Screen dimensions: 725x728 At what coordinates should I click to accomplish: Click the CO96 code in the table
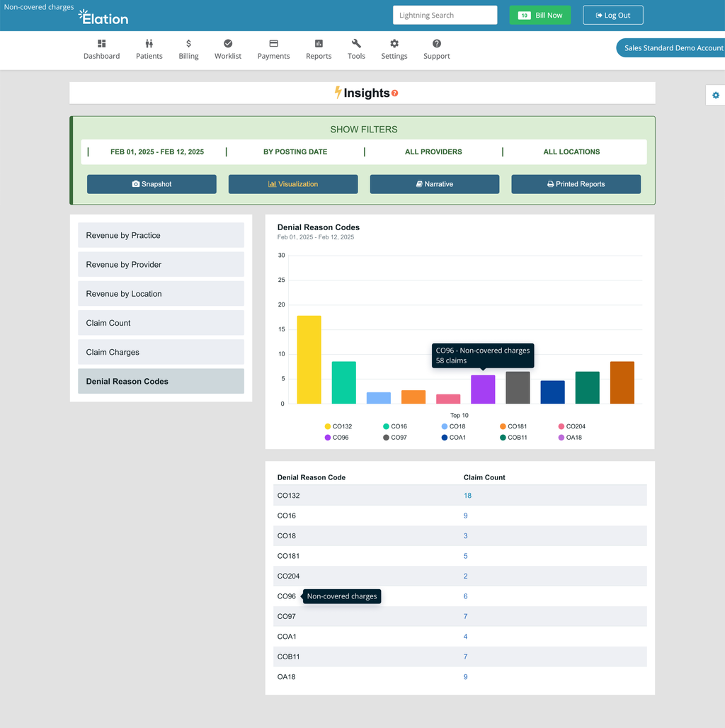tap(286, 596)
